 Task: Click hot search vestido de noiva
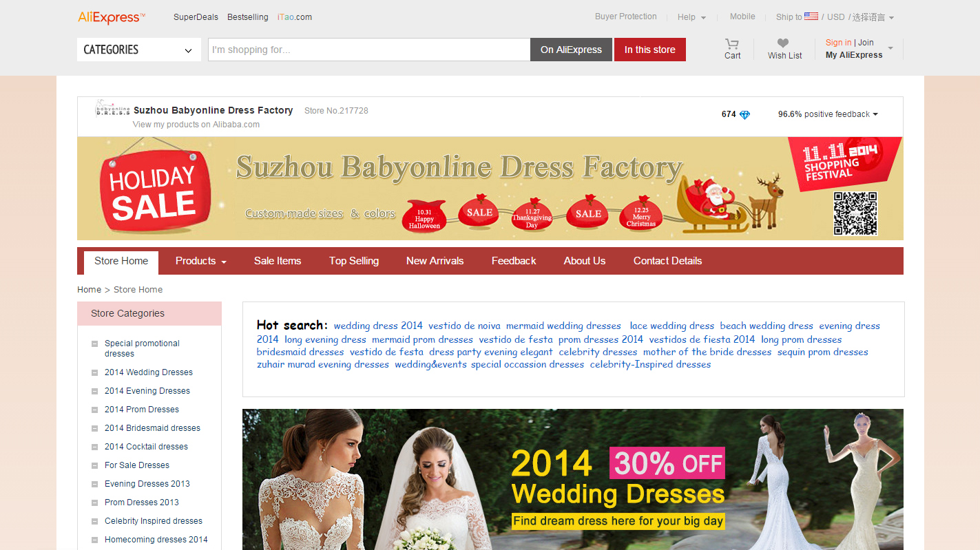(464, 326)
